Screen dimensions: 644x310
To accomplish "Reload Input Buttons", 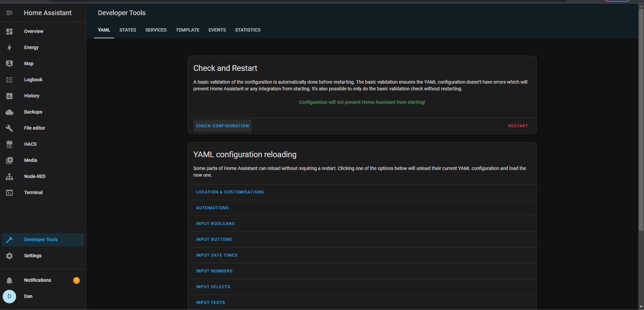I will coord(214,239).
